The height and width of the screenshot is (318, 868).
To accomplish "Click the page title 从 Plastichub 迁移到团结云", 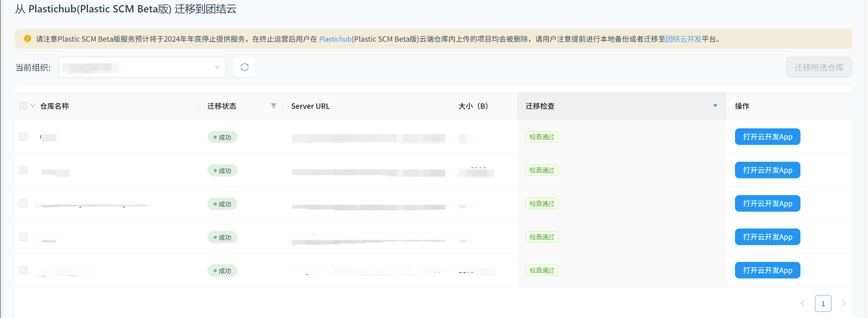I will click(x=126, y=9).
